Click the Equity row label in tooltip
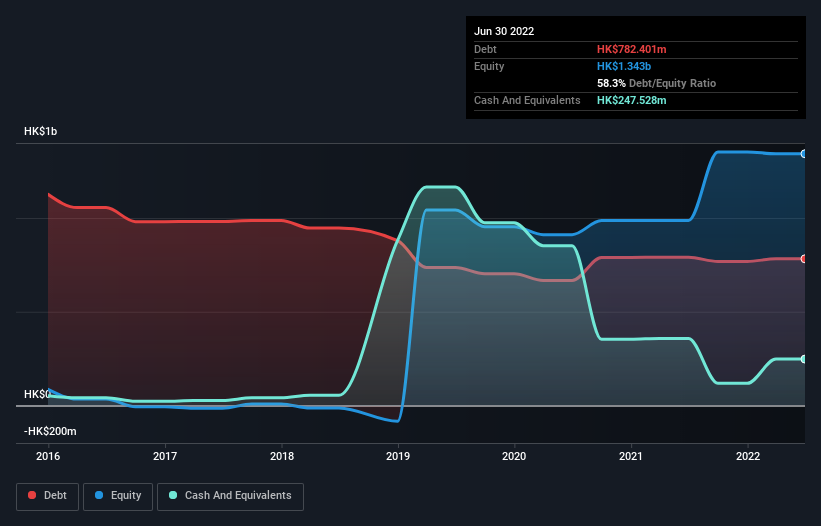This screenshot has width=821, height=526. coord(489,66)
